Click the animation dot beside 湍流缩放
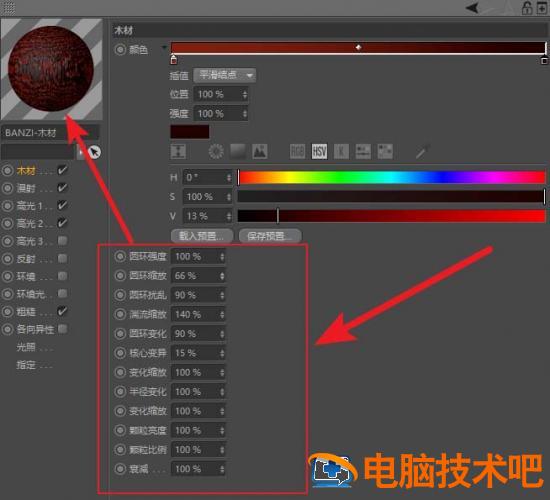 coord(120,314)
